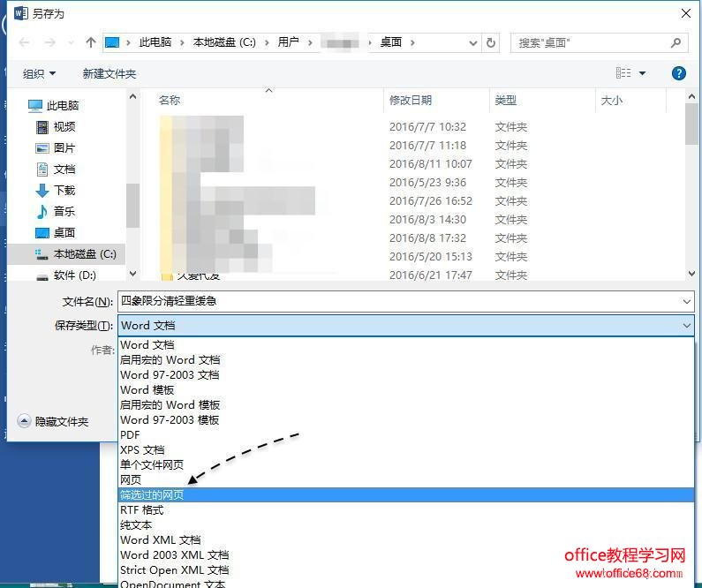The width and height of the screenshot is (702, 588).
Task: Choose Word 模板 option
Action: [406, 390]
